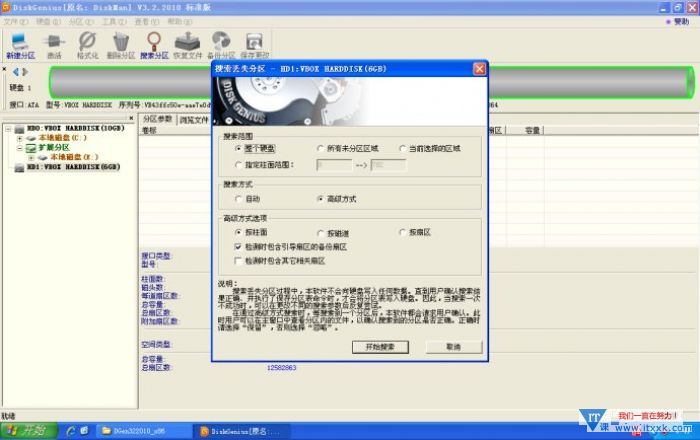
Task: Open the 工具 menu
Action: coord(114,21)
